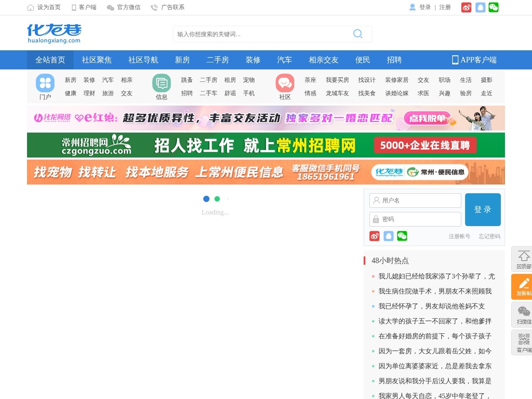The width and height of the screenshot is (532, 399).
Task: Select 社区导航 navigation tab
Action: click(x=143, y=60)
